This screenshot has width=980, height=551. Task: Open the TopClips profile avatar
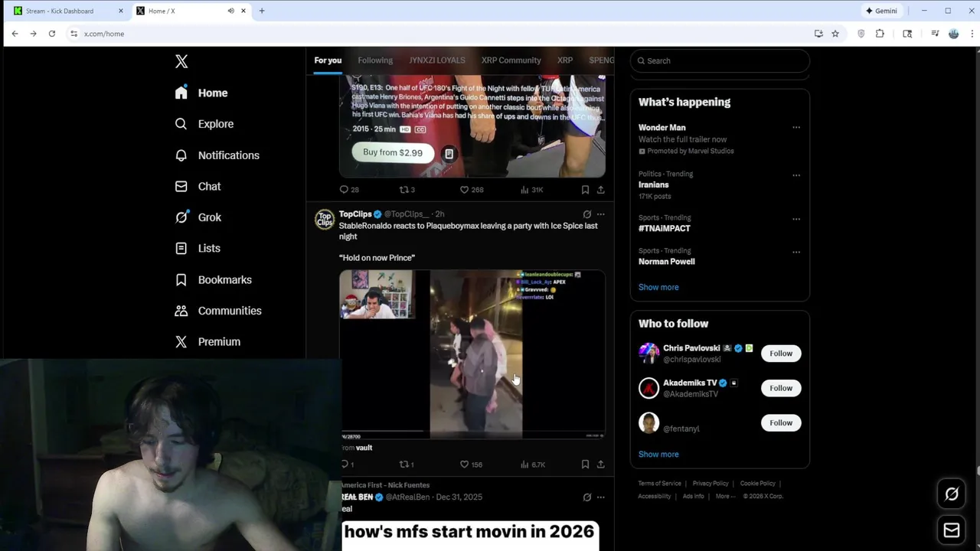(x=325, y=219)
